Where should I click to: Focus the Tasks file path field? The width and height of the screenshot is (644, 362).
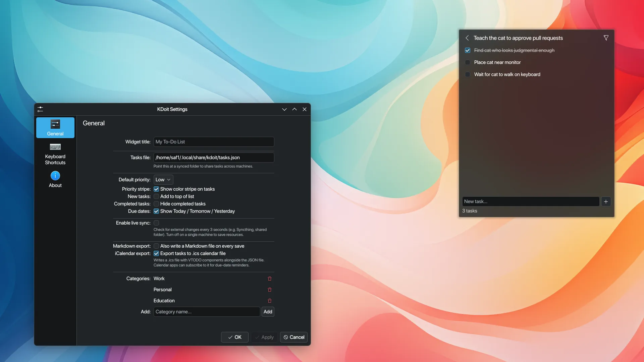[214, 158]
